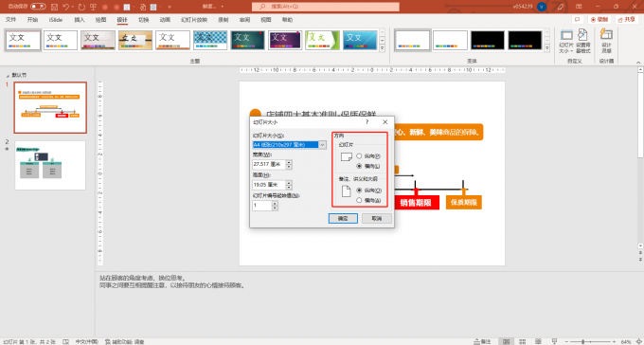The image size is (644, 345).
Task: Switch to Reading view in the status bar
Action: 539,341
